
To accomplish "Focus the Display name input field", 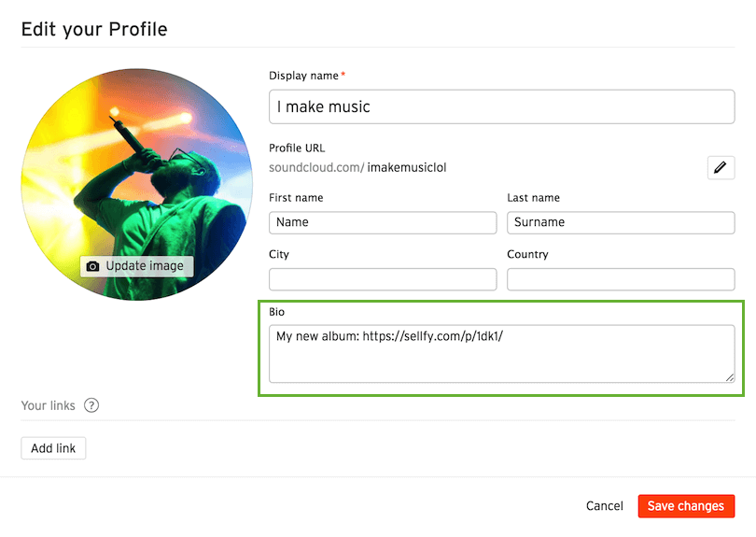I will [x=501, y=106].
